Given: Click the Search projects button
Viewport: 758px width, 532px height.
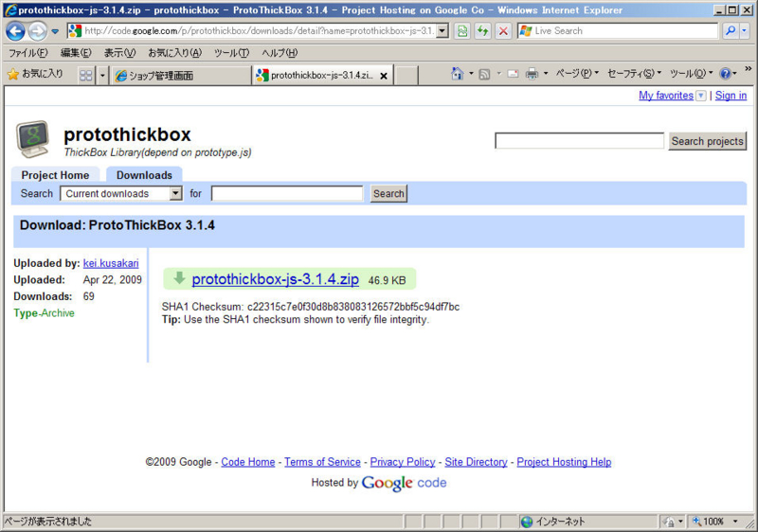Looking at the screenshot, I should click(707, 141).
